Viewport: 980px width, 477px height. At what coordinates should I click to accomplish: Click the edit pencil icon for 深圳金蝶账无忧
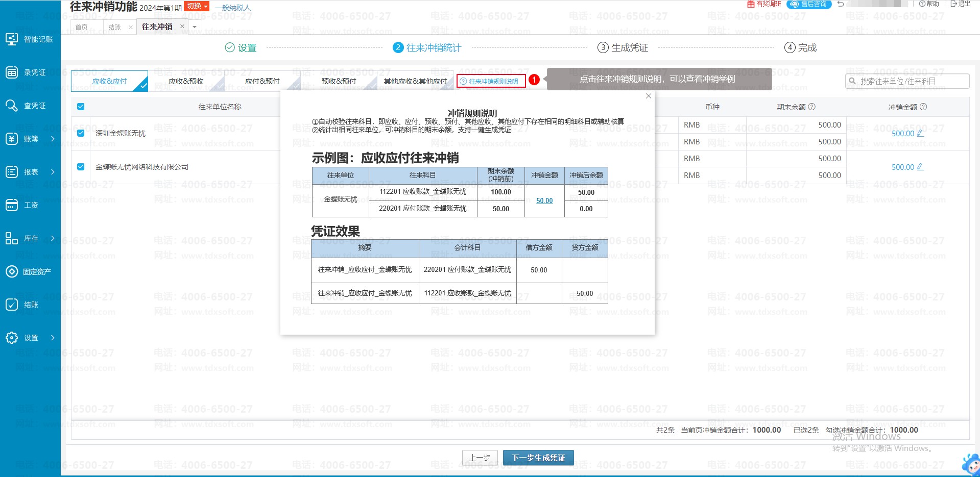tap(920, 133)
